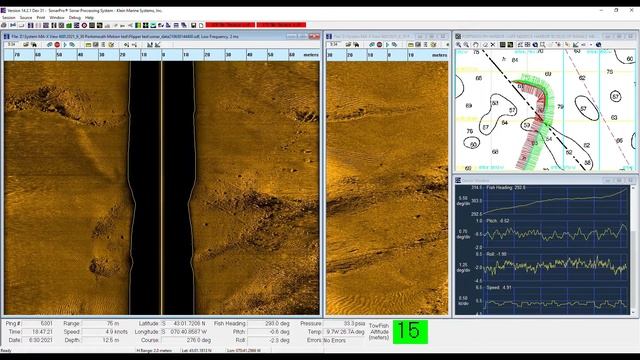Screen dimensions: 640x360
Task: Click the Latitude value field
Action: [x=186, y=323]
